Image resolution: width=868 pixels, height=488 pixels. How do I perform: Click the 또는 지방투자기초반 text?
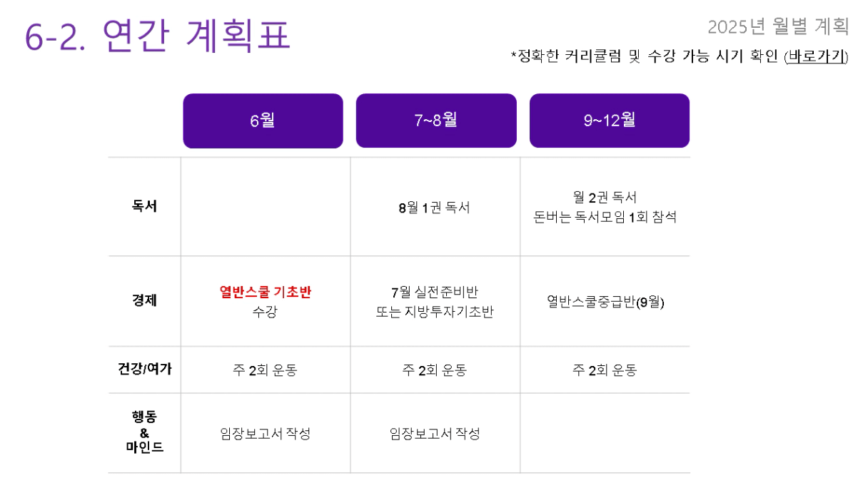435,312
